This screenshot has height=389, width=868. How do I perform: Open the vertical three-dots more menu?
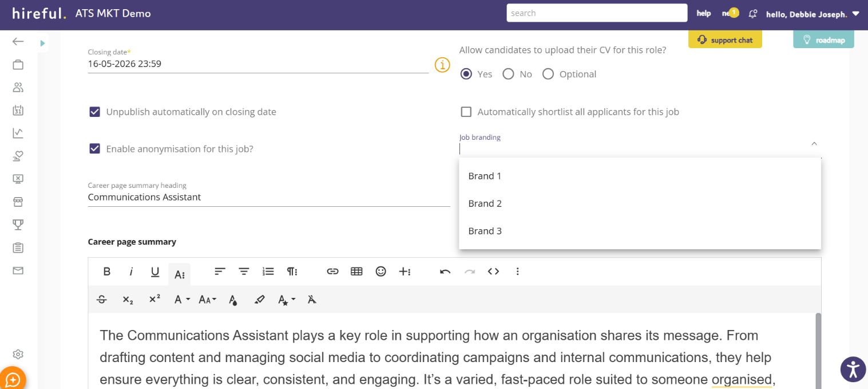click(x=517, y=272)
